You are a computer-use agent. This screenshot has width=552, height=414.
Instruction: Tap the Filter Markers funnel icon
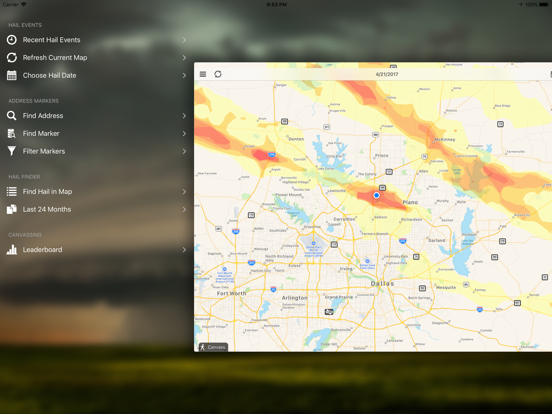[x=12, y=151]
